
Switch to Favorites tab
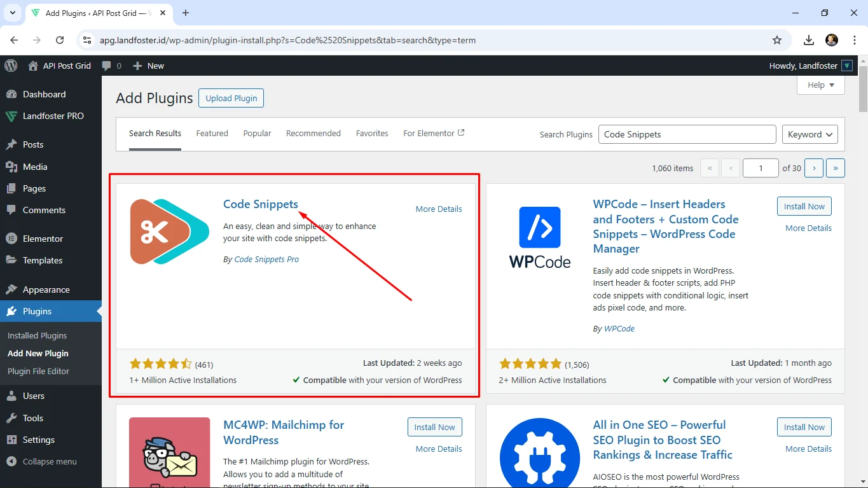372,134
